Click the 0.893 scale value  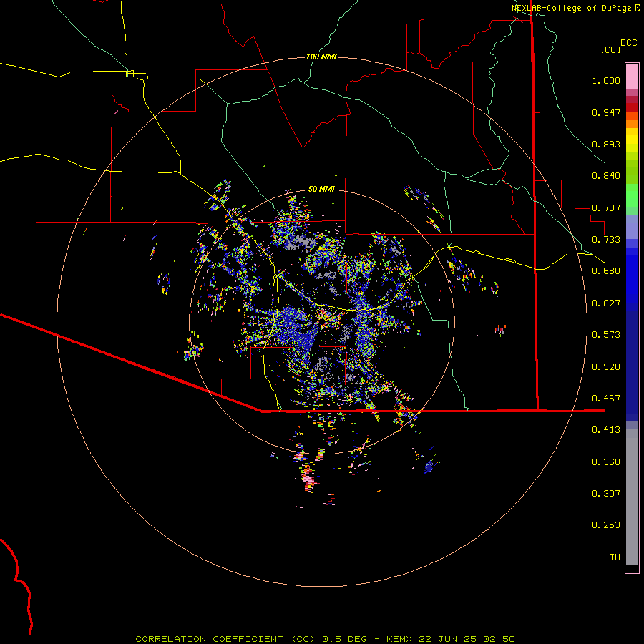[x=606, y=144]
